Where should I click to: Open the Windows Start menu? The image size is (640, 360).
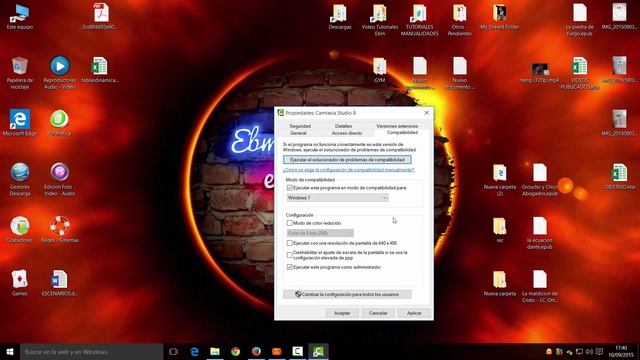point(10,351)
